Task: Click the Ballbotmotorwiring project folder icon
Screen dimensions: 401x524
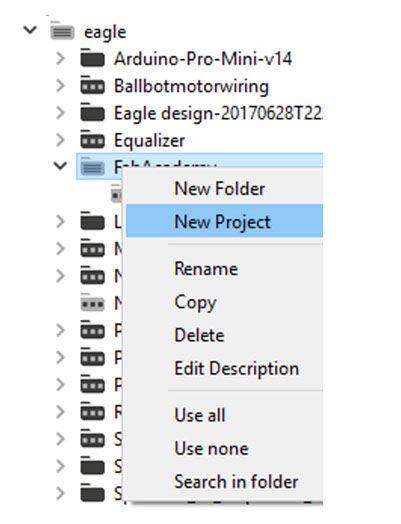Action: pyautogui.click(x=93, y=86)
